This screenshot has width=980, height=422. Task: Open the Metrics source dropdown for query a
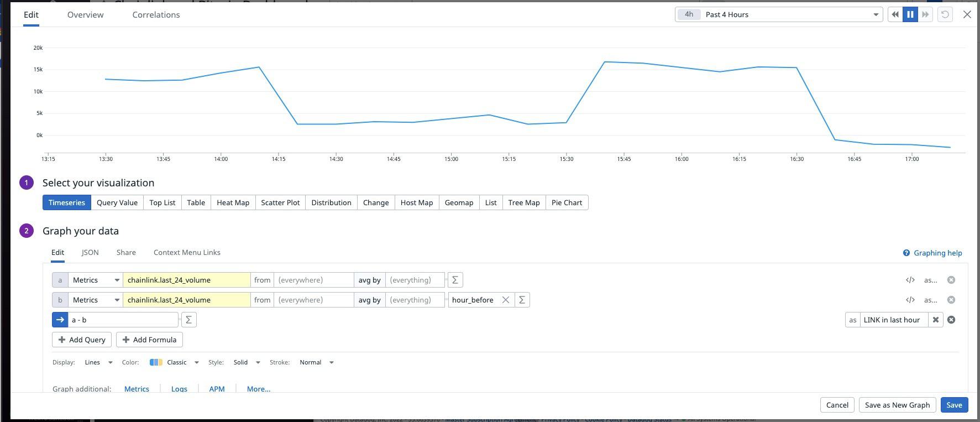pyautogui.click(x=96, y=280)
